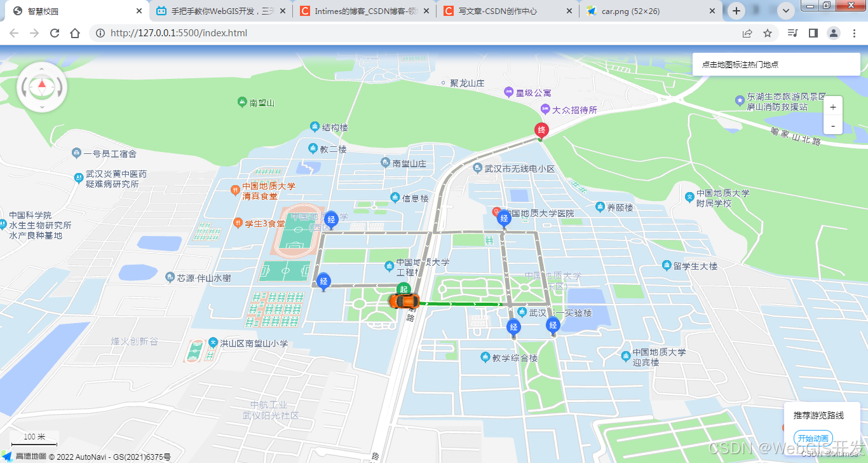Click the compass north arrow on the map control

click(42, 85)
